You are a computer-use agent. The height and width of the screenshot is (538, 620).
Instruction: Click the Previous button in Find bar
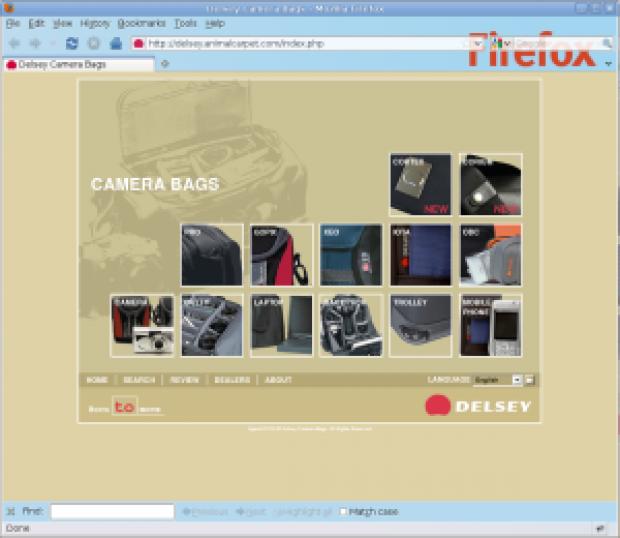205,512
